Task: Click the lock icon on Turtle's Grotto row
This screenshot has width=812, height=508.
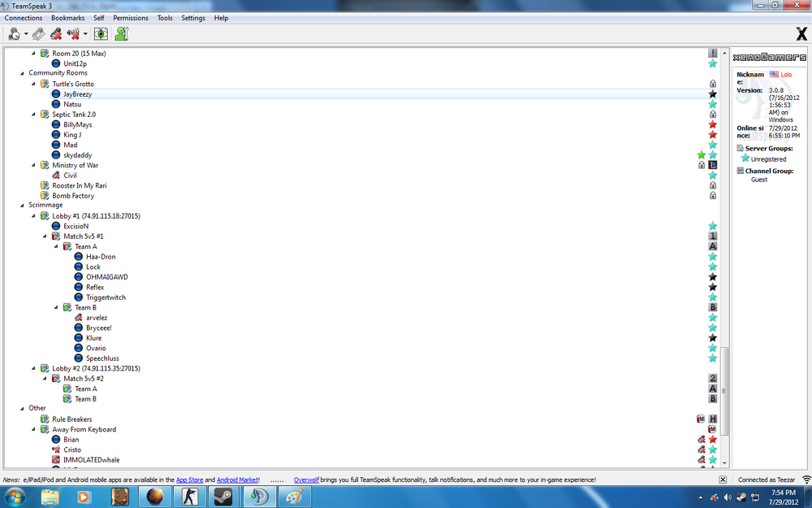Action: pyautogui.click(x=713, y=84)
